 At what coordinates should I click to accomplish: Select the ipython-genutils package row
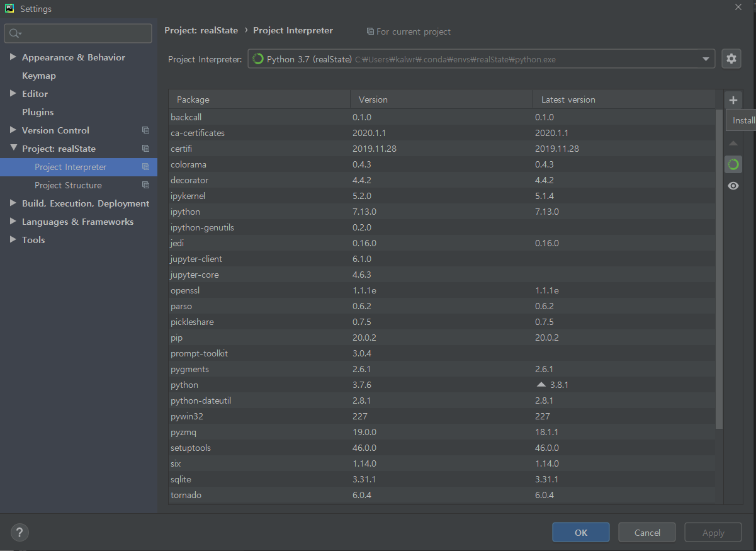coord(442,227)
